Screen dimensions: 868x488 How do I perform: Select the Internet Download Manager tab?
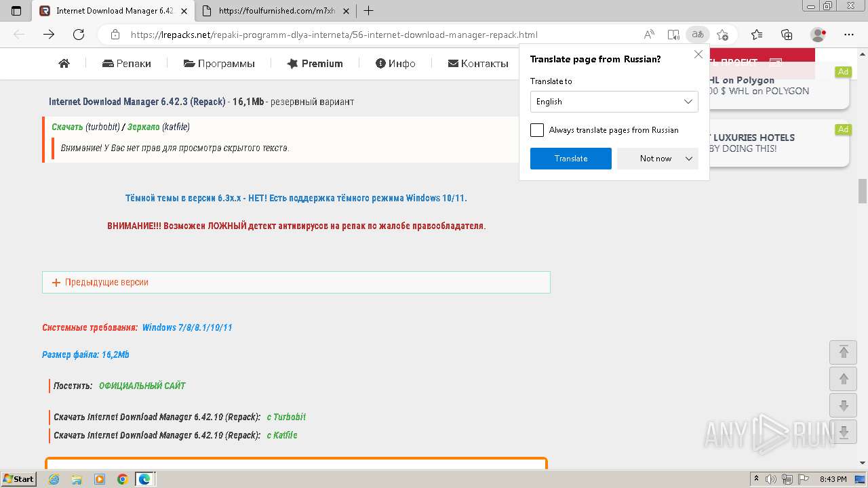click(x=114, y=11)
